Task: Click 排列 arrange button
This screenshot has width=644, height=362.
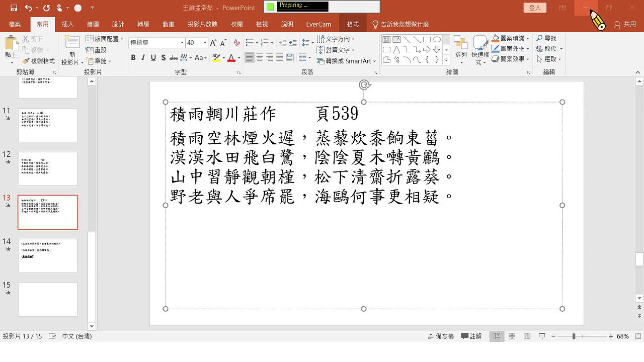Action: click(461, 50)
